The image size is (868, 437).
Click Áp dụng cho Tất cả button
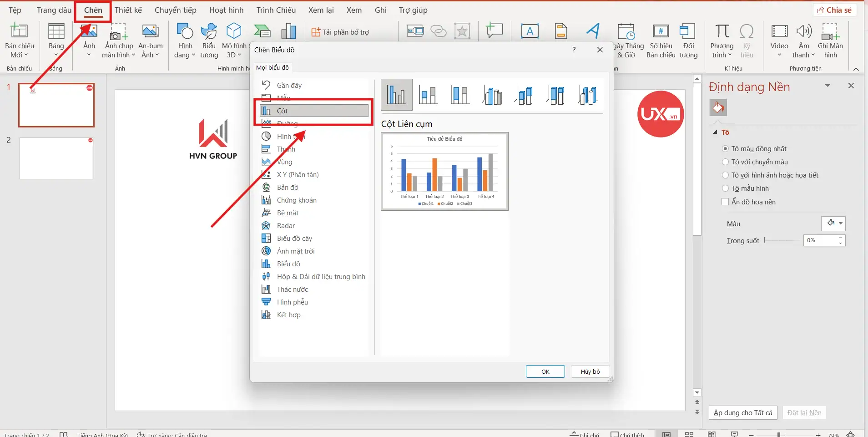point(742,413)
